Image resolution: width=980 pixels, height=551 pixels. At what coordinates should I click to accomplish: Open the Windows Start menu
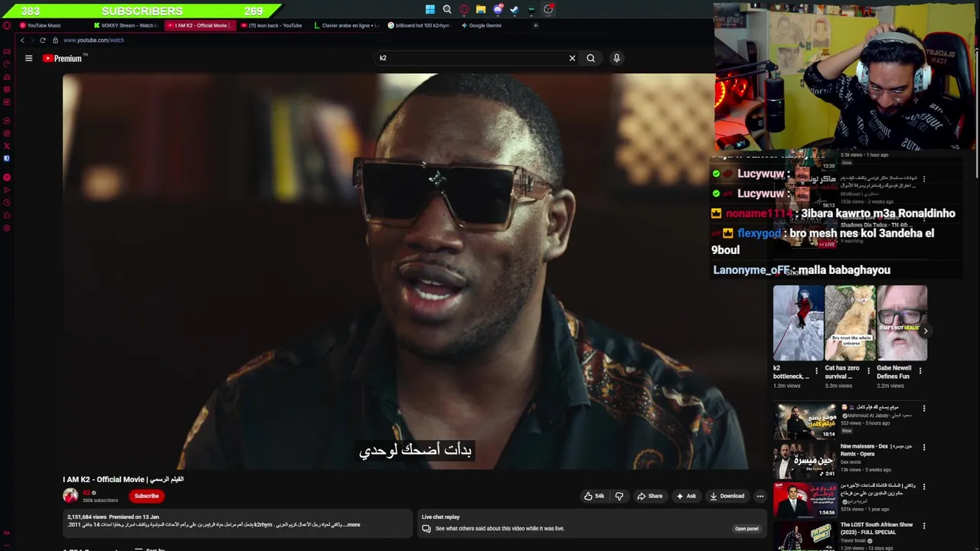click(430, 10)
